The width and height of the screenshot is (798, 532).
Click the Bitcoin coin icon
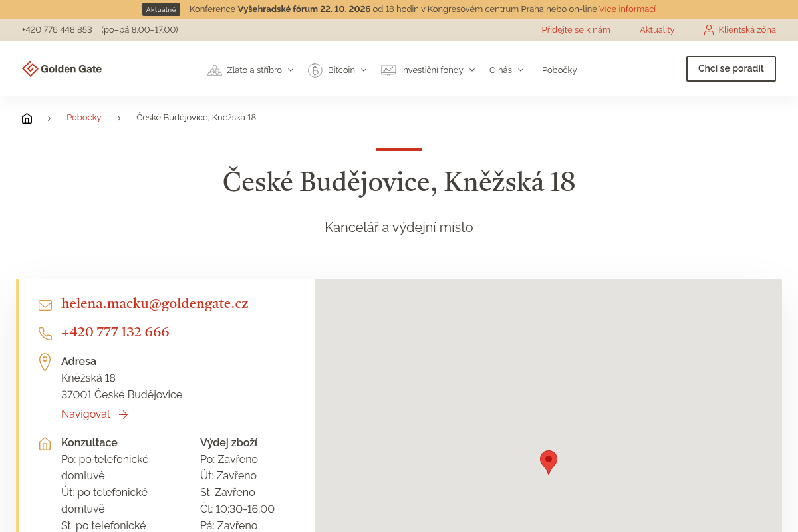coord(315,70)
